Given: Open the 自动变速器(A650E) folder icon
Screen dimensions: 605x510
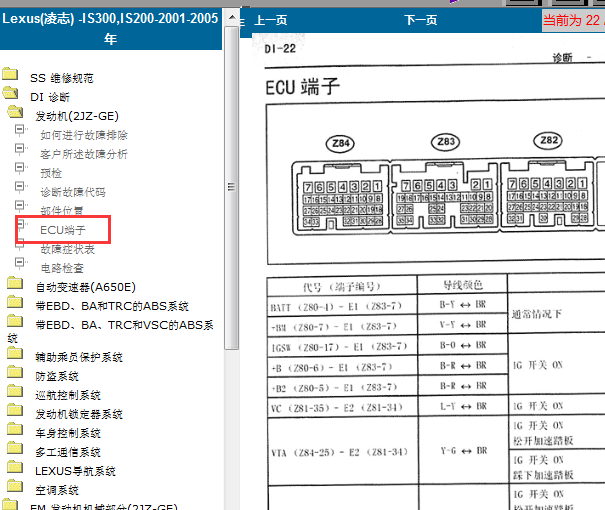Looking at the screenshot, I should (x=15, y=283).
